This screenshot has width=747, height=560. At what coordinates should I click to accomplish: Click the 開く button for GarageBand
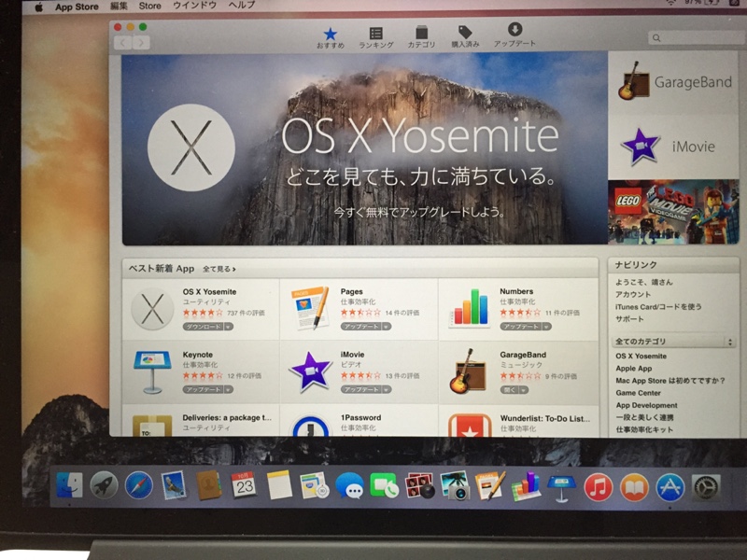click(x=509, y=390)
